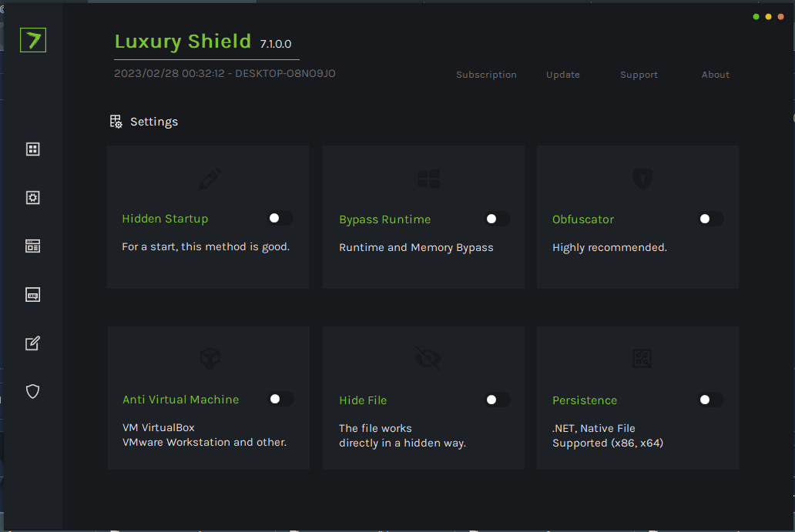Viewport: 795px width, 532px height.
Task: Click the syringe icon on Hidden Startup card
Action: (x=210, y=179)
